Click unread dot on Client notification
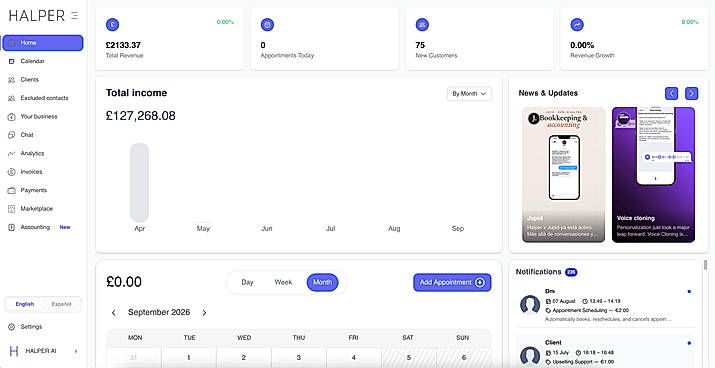Viewport: 715px width, 368px height. 689,343
